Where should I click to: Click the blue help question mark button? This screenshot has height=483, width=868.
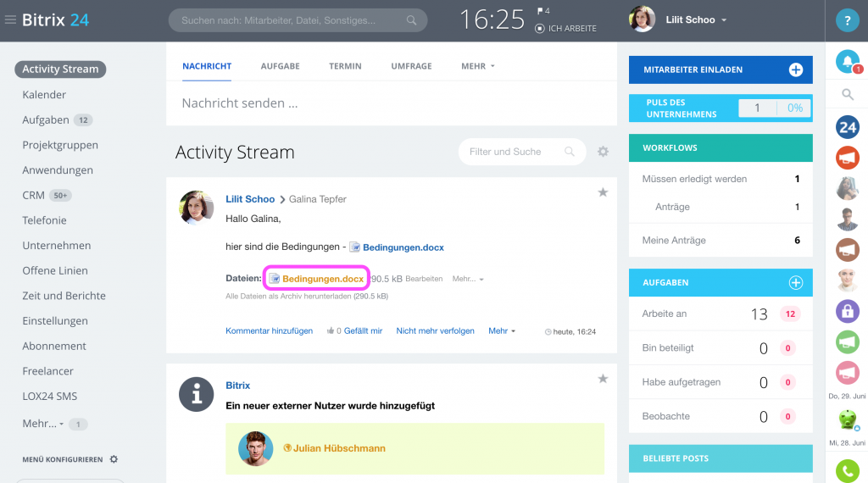pyautogui.click(x=847, y=20)
